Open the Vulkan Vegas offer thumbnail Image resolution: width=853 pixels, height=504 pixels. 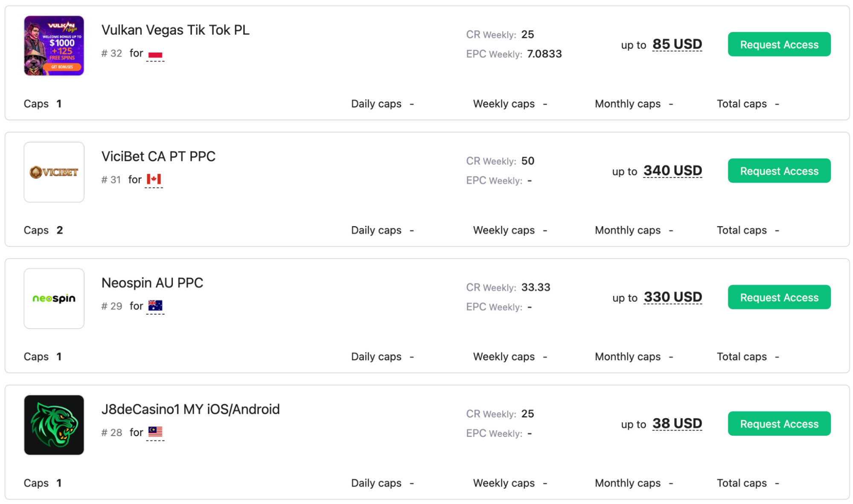pyautogui.click(x=54, y=46)
